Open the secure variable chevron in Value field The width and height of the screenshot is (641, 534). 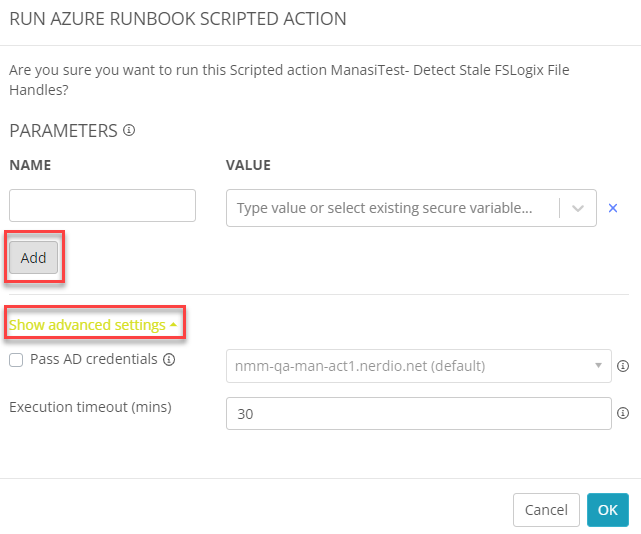tap(578, 208)
